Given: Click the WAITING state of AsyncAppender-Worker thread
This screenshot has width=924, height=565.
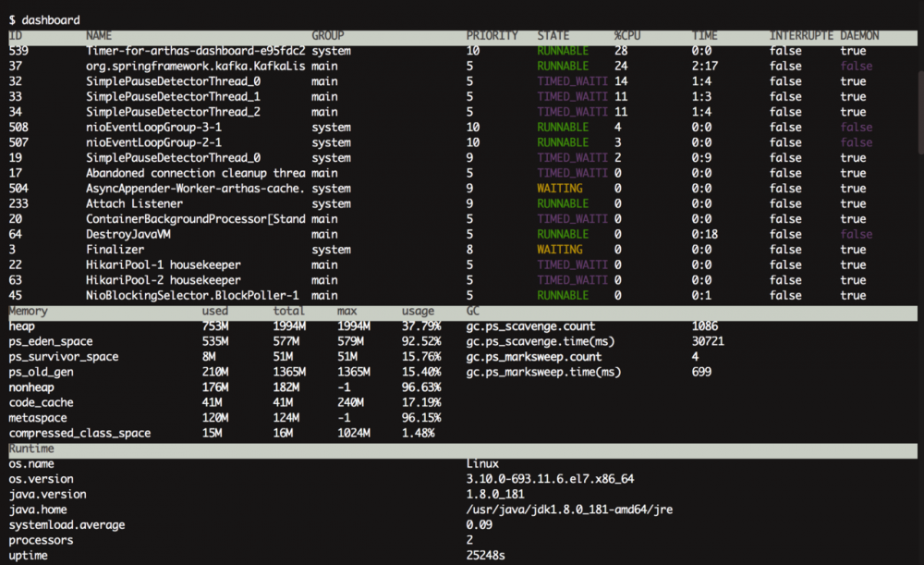Looking at the screenshot, I should click(x=559, y=188).
